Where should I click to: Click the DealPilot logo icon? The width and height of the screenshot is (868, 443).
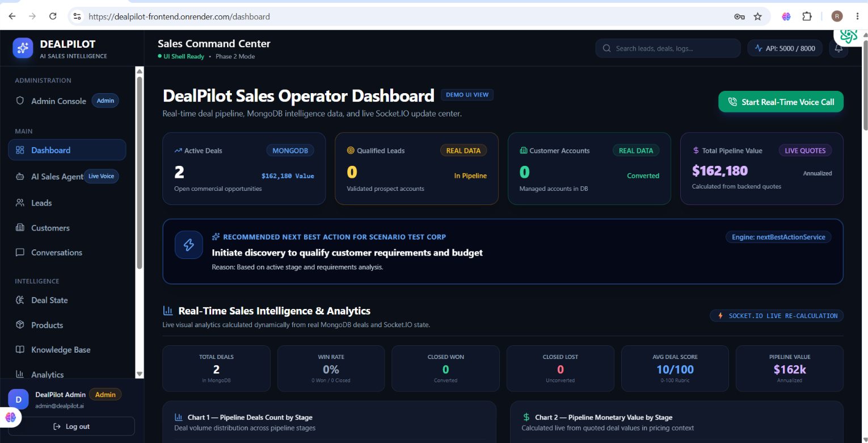[x=23, y=48]
